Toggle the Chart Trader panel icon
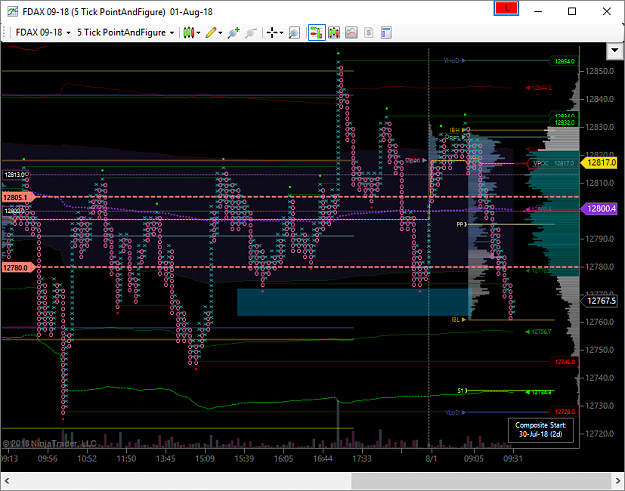This screenshot has width=625, height=491. pos(317,33)
